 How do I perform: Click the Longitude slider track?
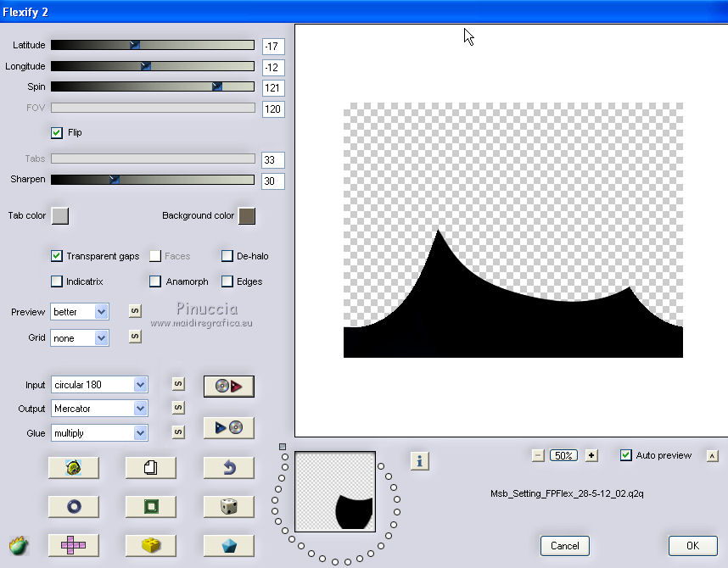(152, 66)
